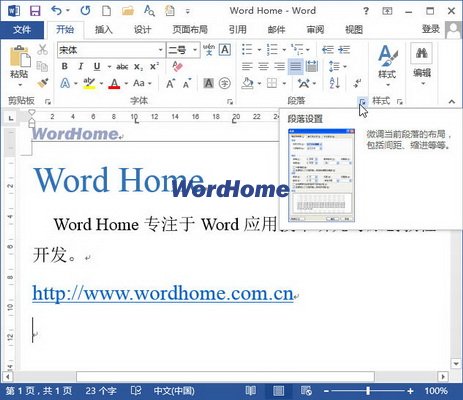Clear all formatting eraser icon
The image size is (463, 400).
point(178,66)
